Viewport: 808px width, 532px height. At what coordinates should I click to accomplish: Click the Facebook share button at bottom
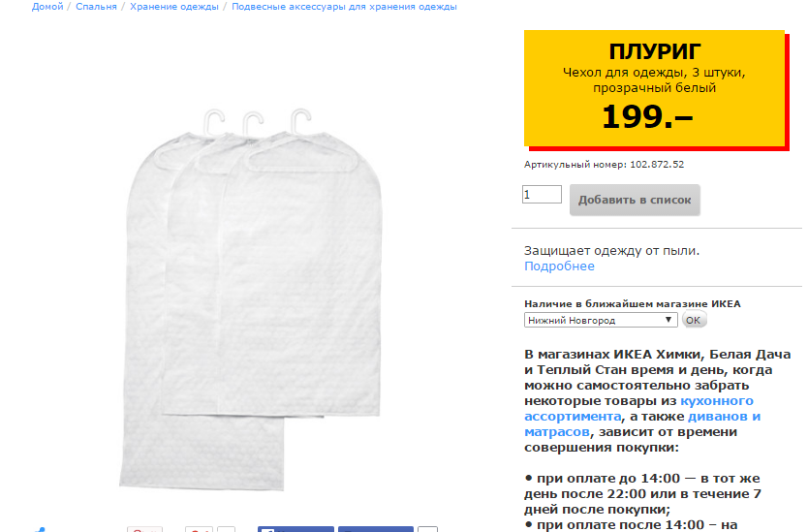click(376, 529)
